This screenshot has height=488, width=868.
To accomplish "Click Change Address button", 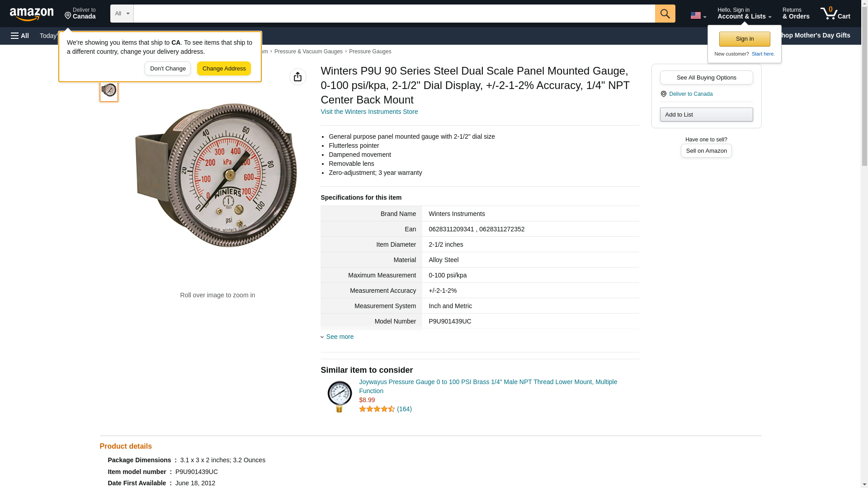I will click(x=224, y=69).
